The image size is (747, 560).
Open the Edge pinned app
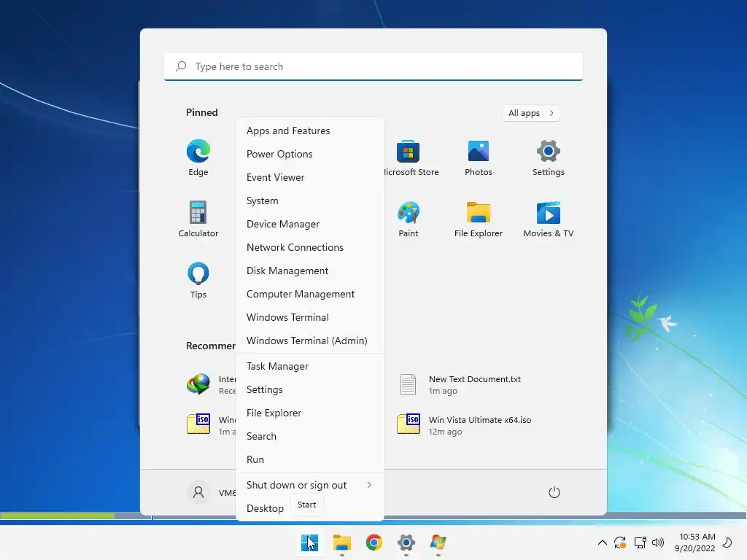click(x=198, y=157)
